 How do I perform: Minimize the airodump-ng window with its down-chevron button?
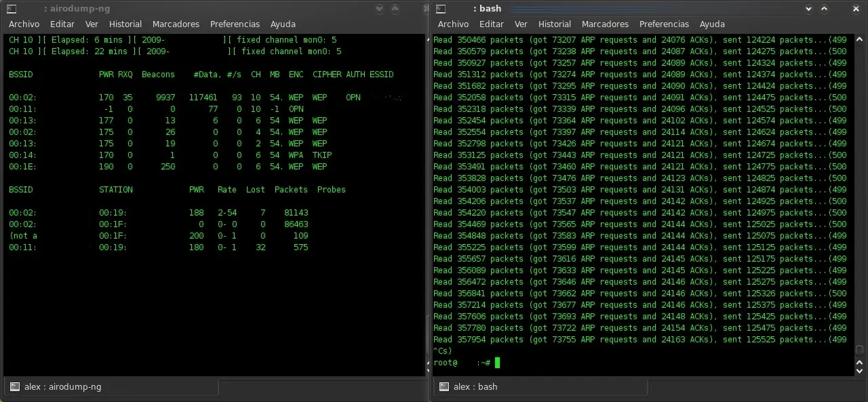(379, 9)
